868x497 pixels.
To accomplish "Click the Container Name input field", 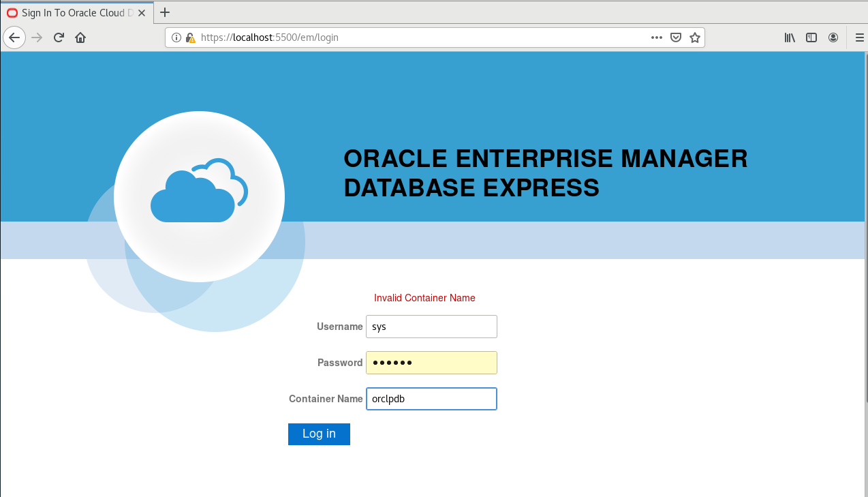I will pos(431,399).
